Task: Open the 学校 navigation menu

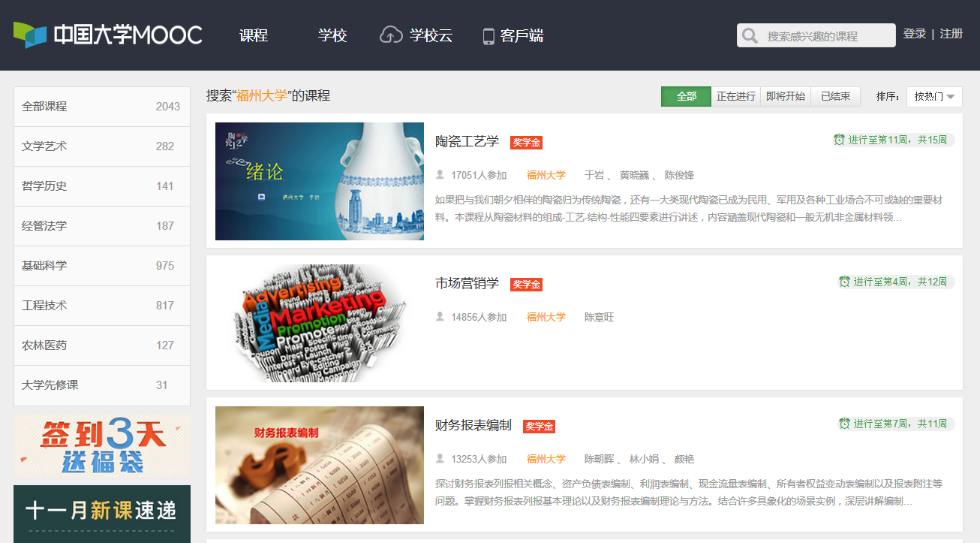Action: coord(332,35)
